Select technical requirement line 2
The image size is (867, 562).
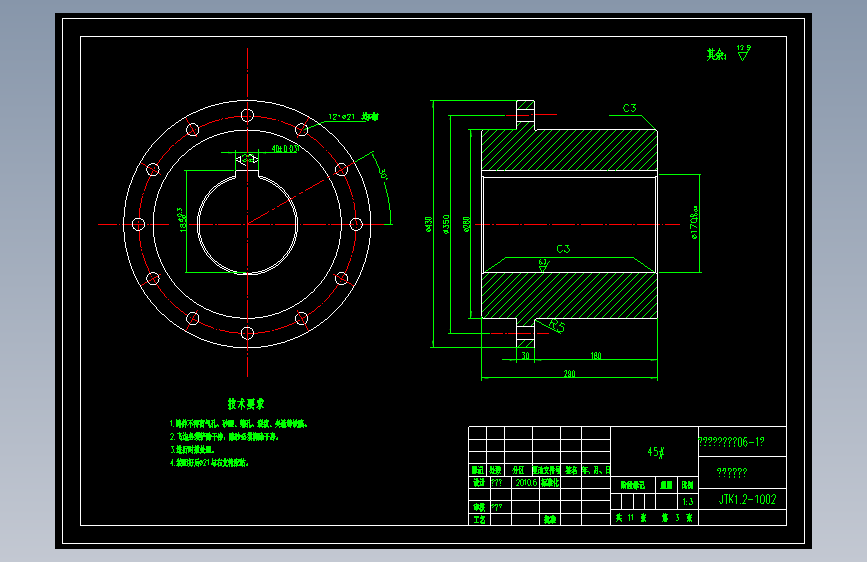pyautogui.click(x=224, y=436)
